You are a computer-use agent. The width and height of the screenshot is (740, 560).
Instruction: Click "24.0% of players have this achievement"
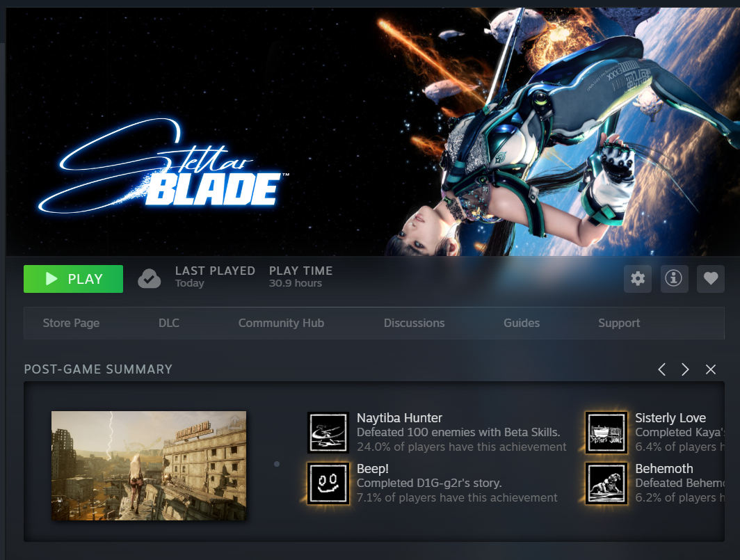click(461, 447)
